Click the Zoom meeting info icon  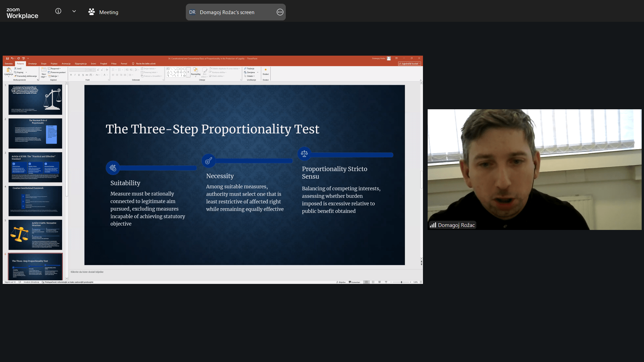pyautogui.click(x=58, y=11)
